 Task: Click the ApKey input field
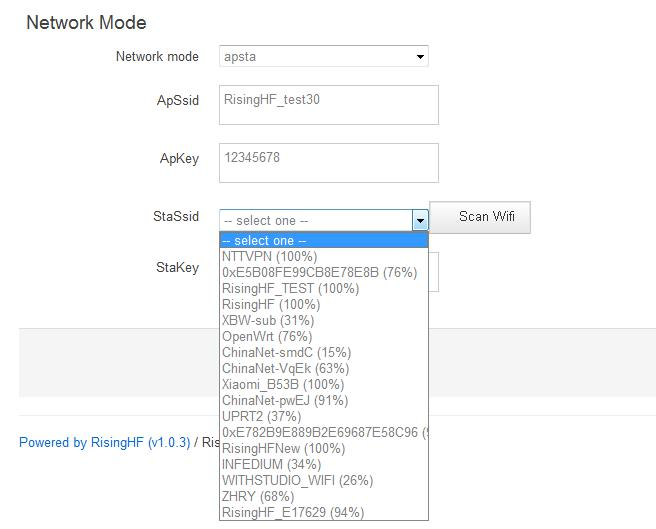pyautogui.click(x=328, y=163)
